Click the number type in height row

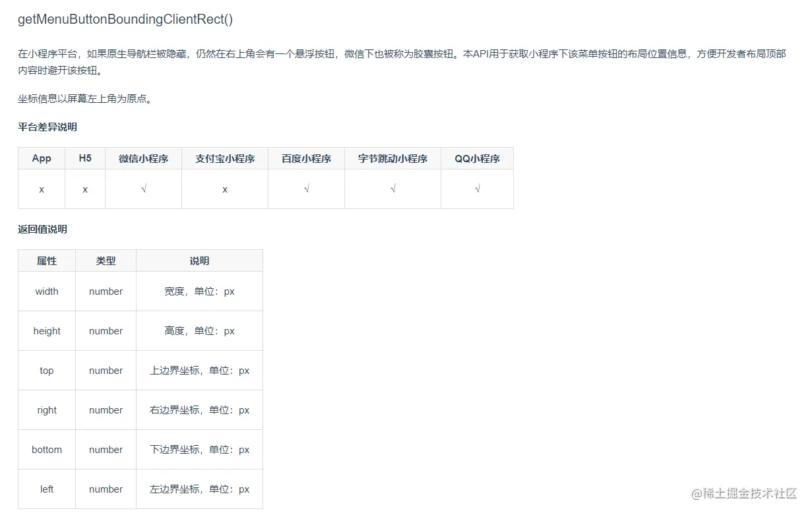[106, 331]
